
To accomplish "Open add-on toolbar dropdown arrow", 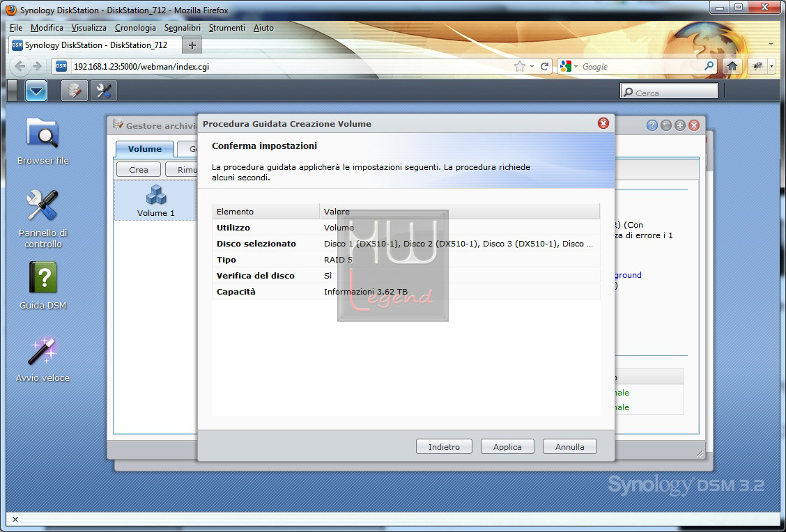I will pyautogui.click(x=771, y=66).
